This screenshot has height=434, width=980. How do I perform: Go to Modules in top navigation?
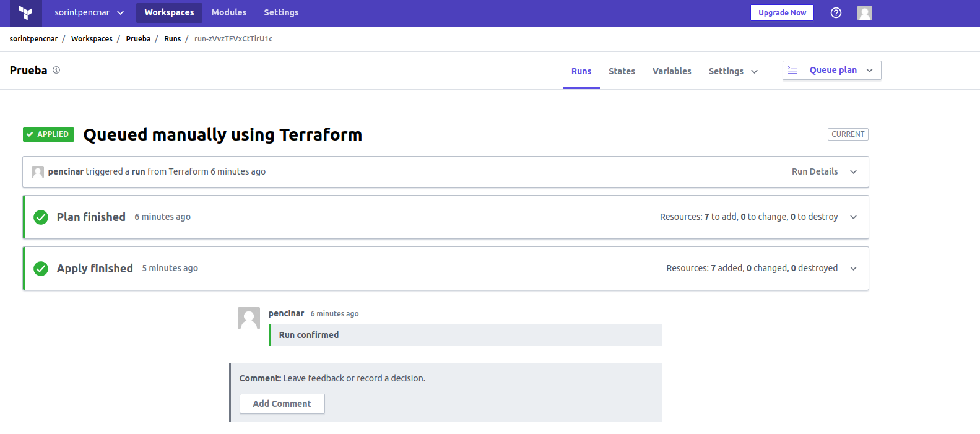pyautogui.click(x=229, y=12)
